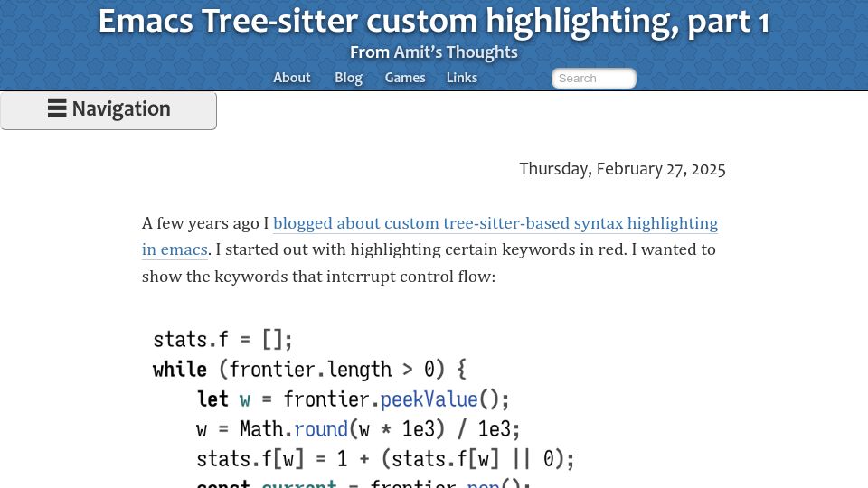Click the 'let' keyword in the code
The height and width of the screenshot is (488, 868).
(x=212, y=399)
